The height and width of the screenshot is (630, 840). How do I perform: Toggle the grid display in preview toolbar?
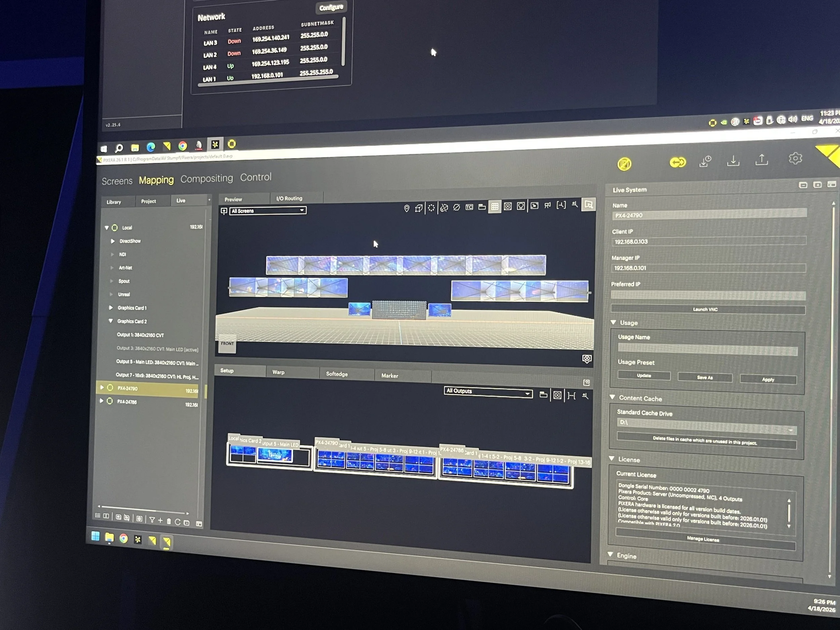coord(495,206)
